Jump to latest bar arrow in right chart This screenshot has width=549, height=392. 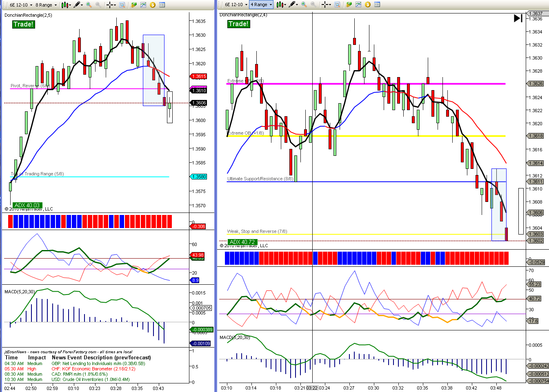point(518,18)
